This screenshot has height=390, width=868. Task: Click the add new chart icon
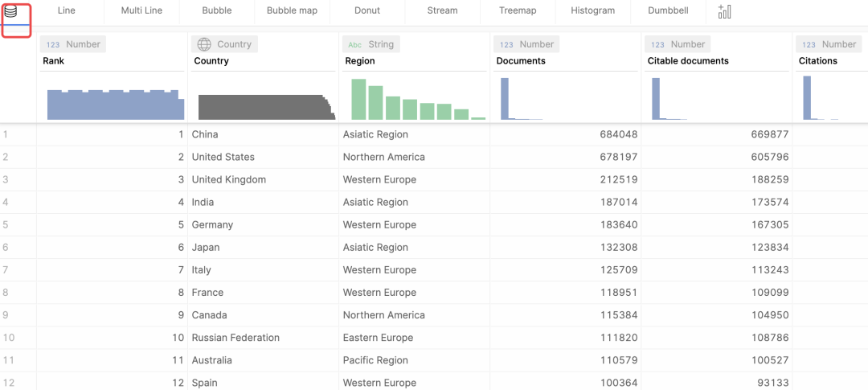(x=724, y=11)
